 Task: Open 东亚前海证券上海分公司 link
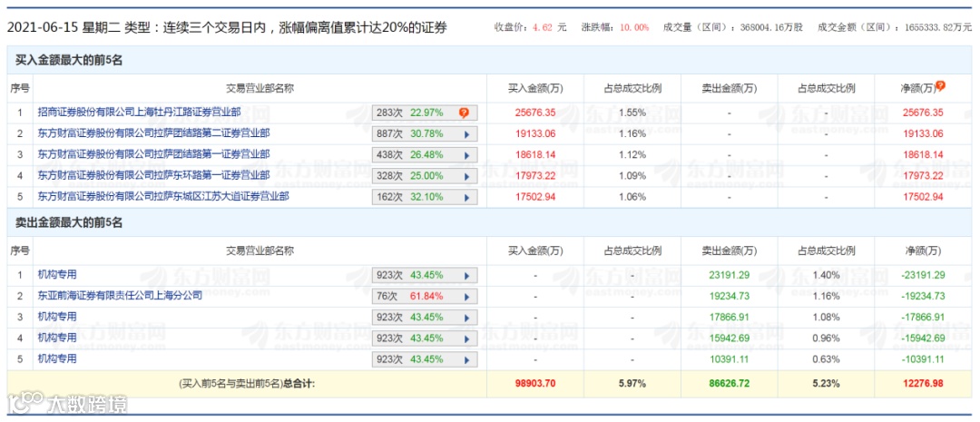120,296
